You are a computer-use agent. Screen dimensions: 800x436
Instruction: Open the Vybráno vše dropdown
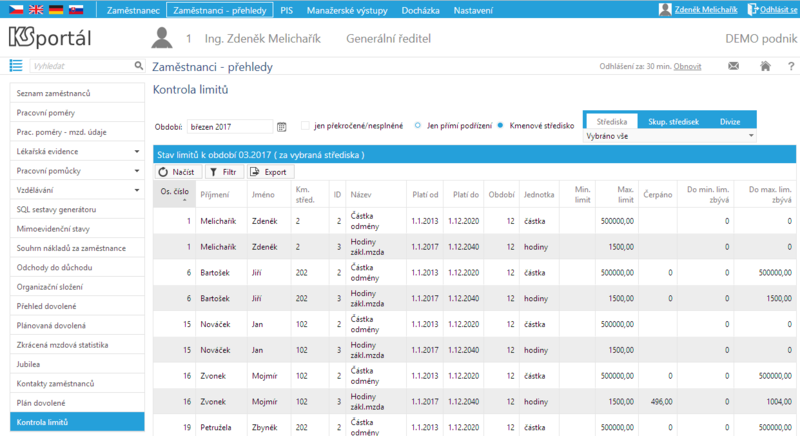click(669, 136)
